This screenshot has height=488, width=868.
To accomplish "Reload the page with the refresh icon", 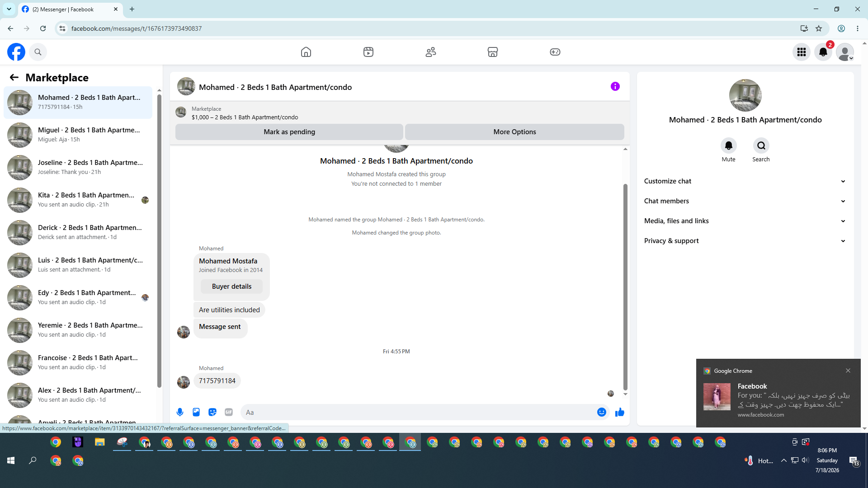I will coord(43,28).
